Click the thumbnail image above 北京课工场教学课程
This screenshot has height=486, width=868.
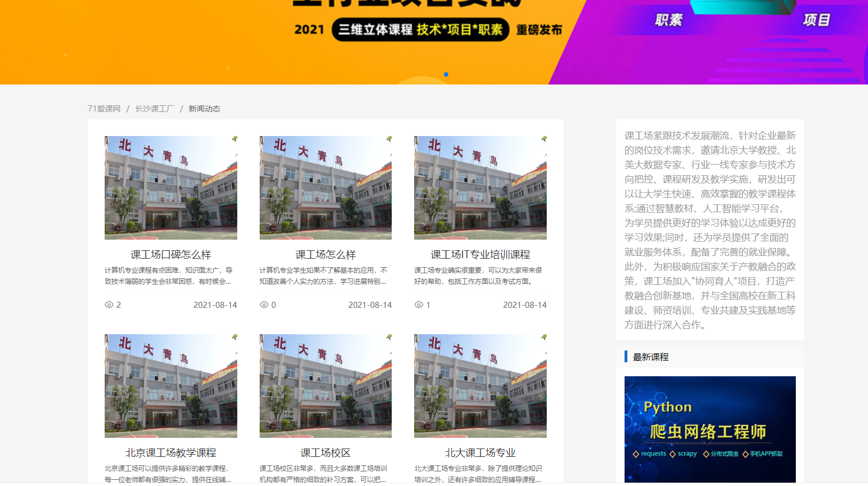[x=171, y=386]
